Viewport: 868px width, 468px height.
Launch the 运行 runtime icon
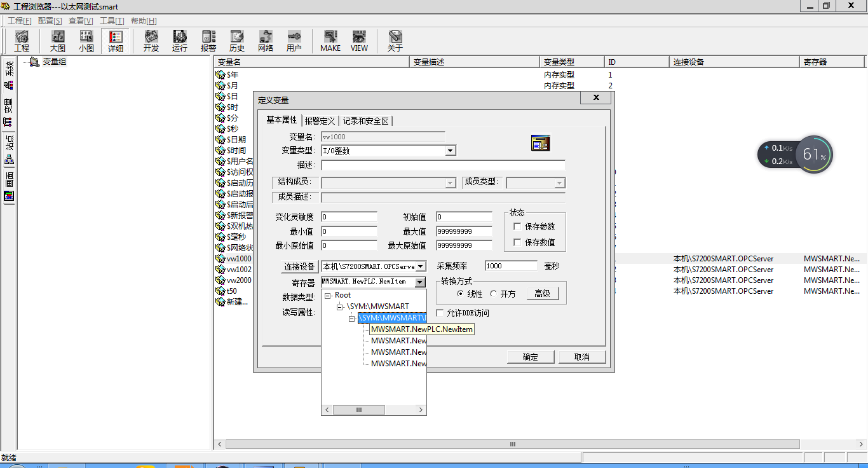pos(180,41)
